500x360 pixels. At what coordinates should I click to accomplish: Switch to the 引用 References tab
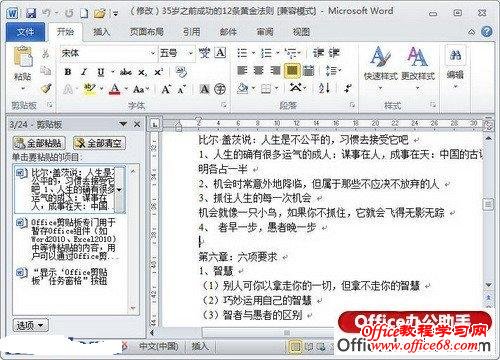click(x=192, y=32)
